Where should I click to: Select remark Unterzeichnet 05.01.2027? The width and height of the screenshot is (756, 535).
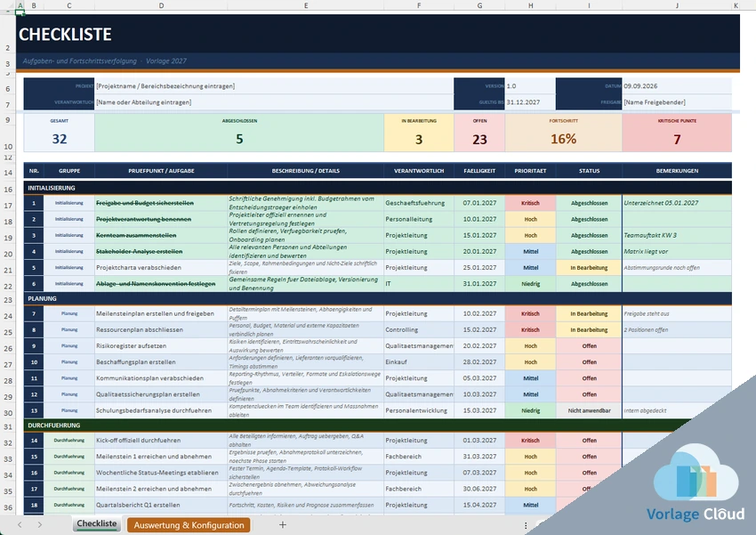pyautogui.click(x=677, y=203)
